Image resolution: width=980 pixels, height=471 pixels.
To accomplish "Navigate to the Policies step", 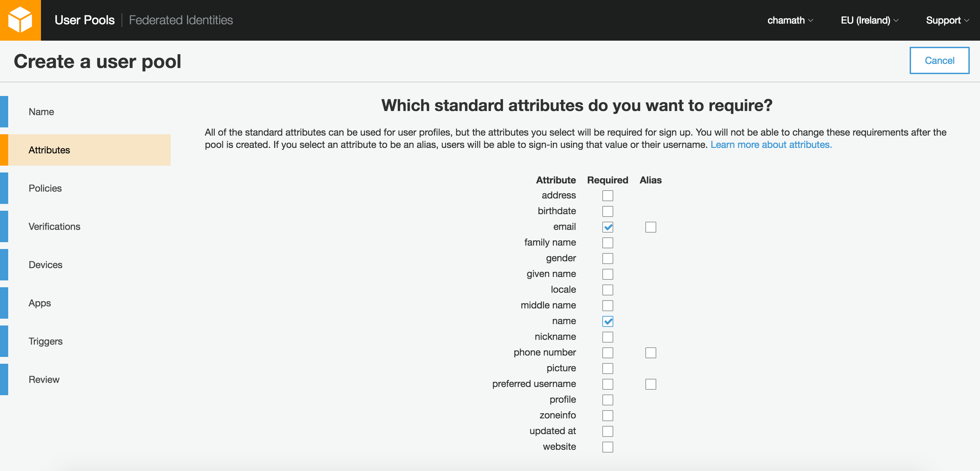I will tap(45, 188).
